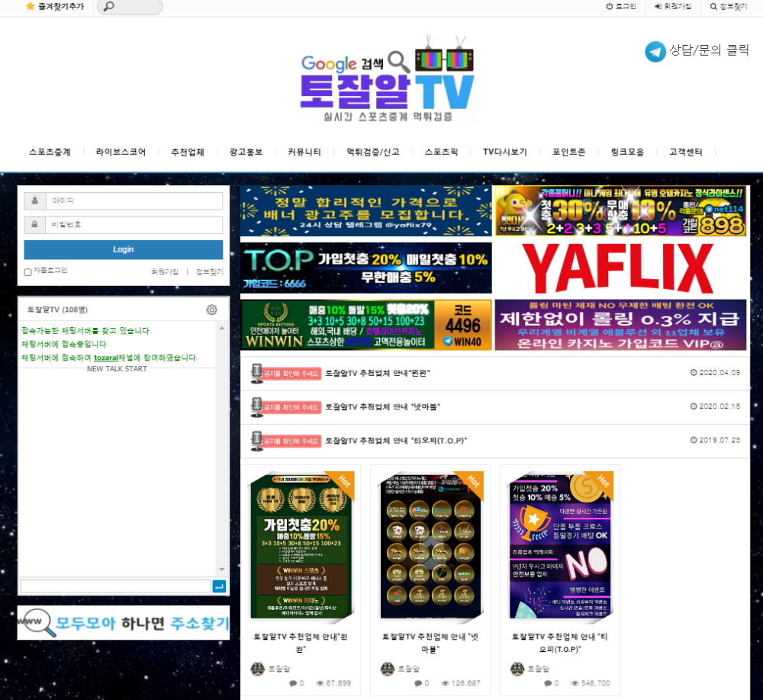763x700 pixels.
Task: Open chat settings gear icon
Action: 211,310
